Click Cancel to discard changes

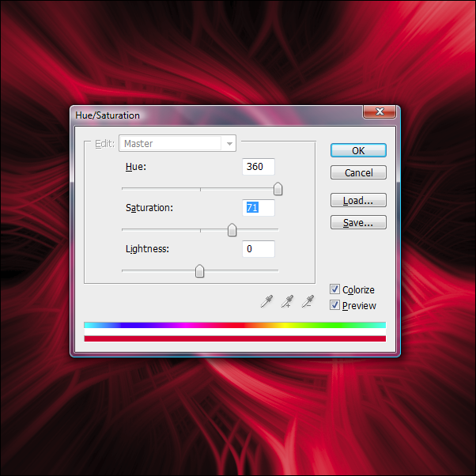pos(358,172)
